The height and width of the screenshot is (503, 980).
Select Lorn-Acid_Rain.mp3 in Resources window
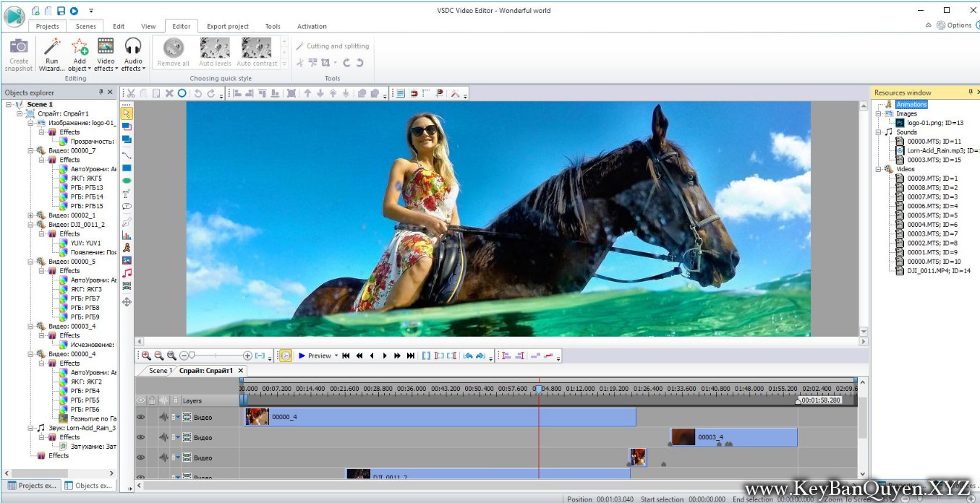point(935,150)
